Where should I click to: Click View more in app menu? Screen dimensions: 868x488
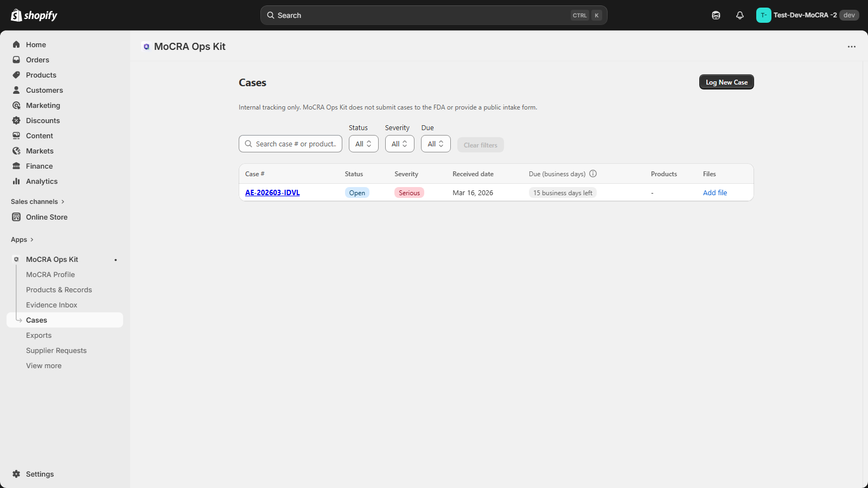tap(44, 365)
